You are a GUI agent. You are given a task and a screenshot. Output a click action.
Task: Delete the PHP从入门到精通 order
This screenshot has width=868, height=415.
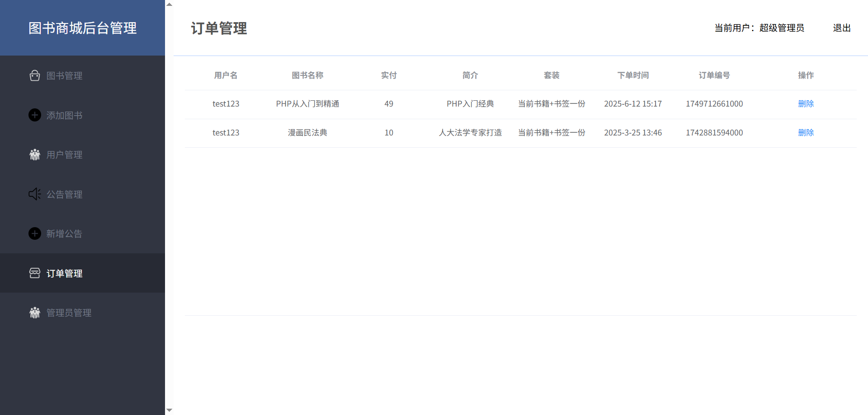pos(806,104)
